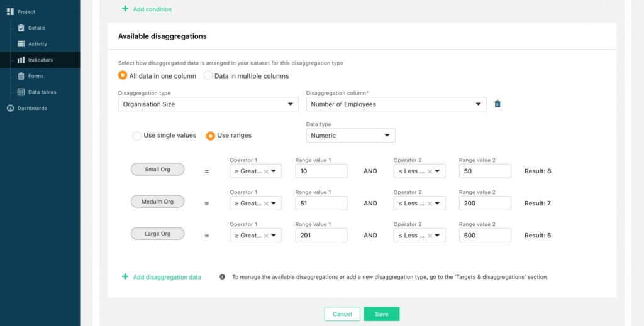
Task: Select the Use single values option
Action: click(136, 135)
